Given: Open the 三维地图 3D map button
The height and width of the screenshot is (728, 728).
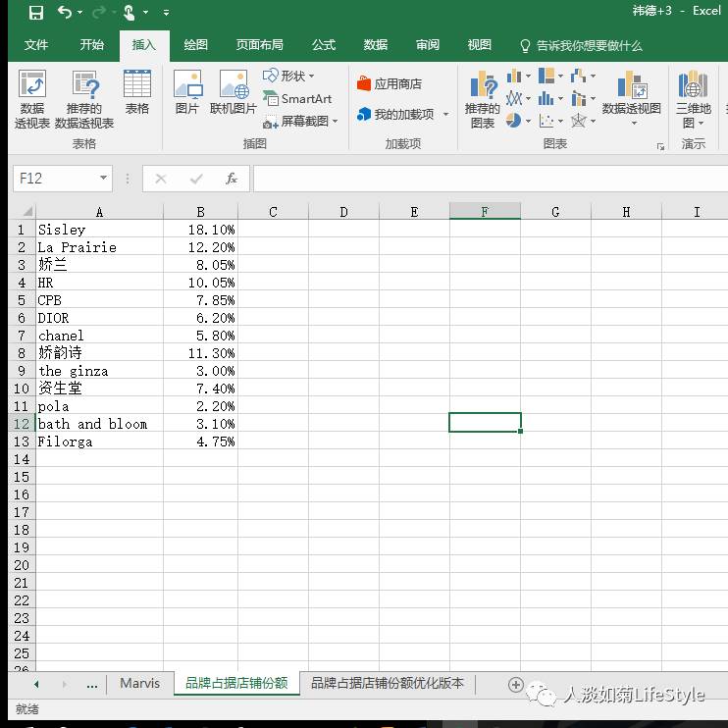Looking at the screenshot, I should point(694,99).
